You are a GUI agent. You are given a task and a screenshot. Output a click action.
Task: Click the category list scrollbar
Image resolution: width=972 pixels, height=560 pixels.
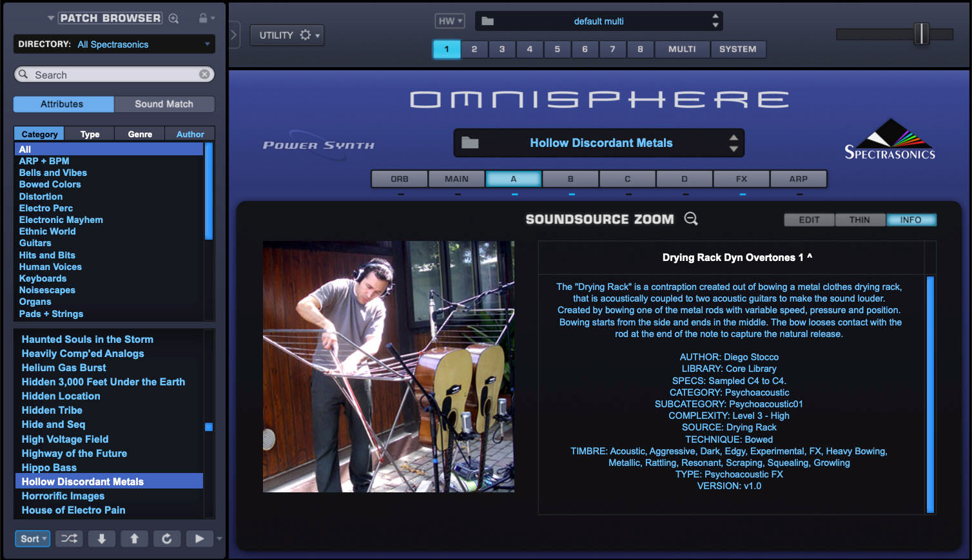[208, 191]
